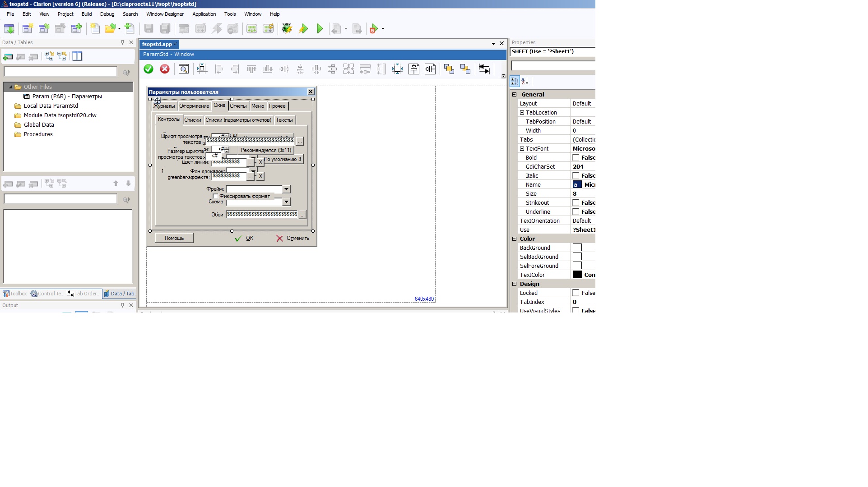Collapse the General properties section
868x487 pixels.
click(514, 94)
